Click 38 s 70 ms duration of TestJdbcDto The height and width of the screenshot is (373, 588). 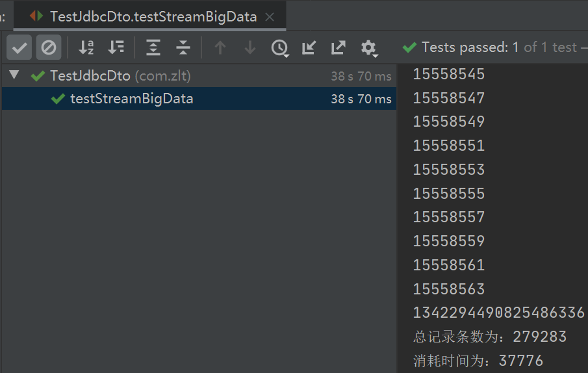(x=361, y=76)
